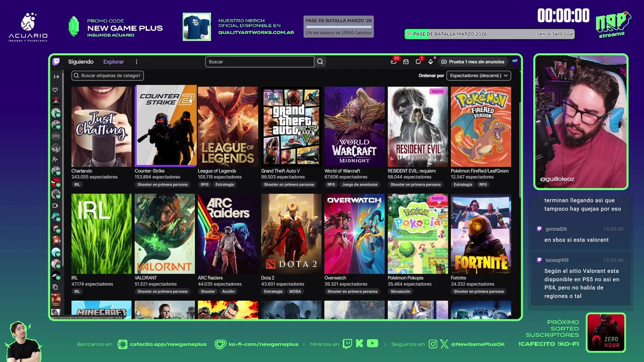Screen dimensions: 644x362
Task: Click Estrategia tag under League of Legends
Action: [x=224, y=185]
